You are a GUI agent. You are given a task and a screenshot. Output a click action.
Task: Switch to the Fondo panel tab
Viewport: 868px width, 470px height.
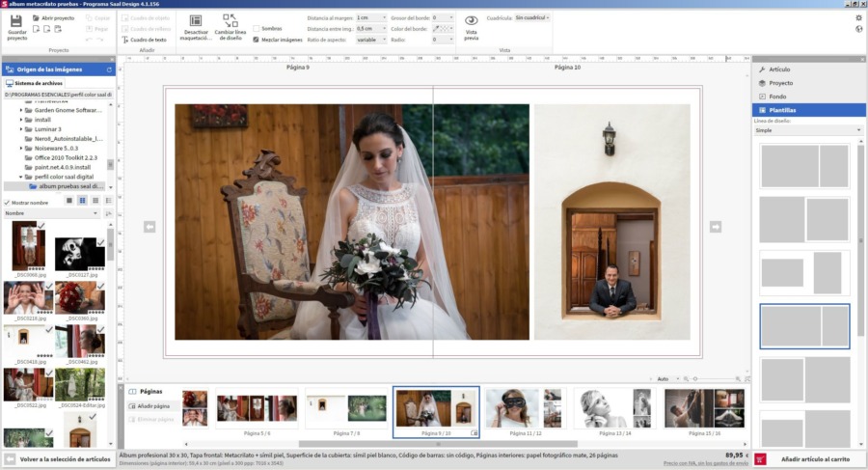[777, 97]
